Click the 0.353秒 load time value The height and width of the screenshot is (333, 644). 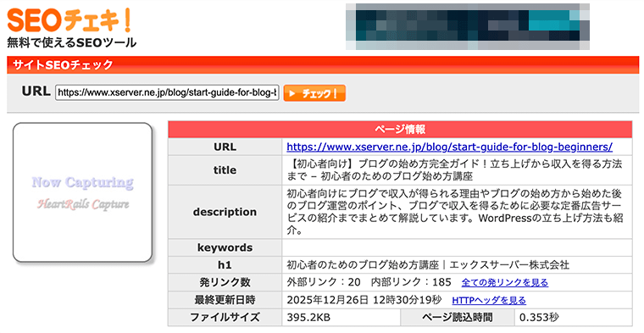tap(539, 318)
